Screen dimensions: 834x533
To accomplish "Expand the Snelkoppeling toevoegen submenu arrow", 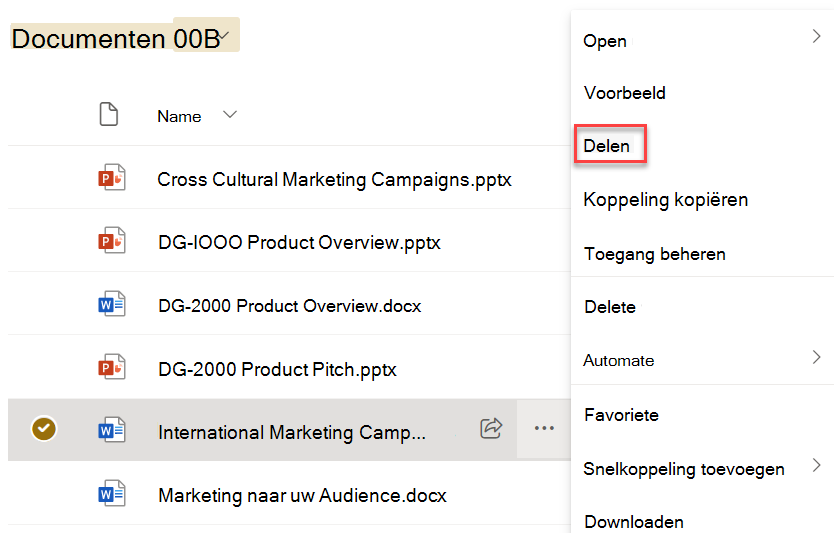I will coord(816,465).
